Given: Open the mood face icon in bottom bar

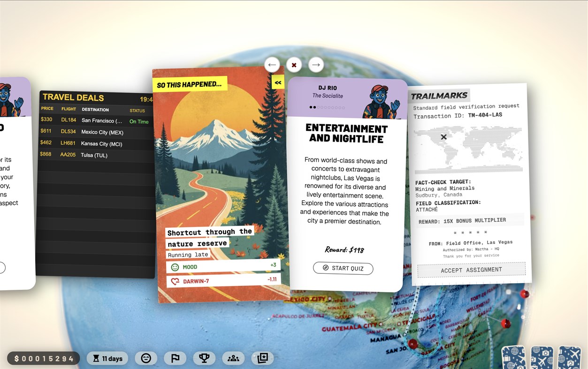Looking at the screenshot, I should click(x=146, y=358).
